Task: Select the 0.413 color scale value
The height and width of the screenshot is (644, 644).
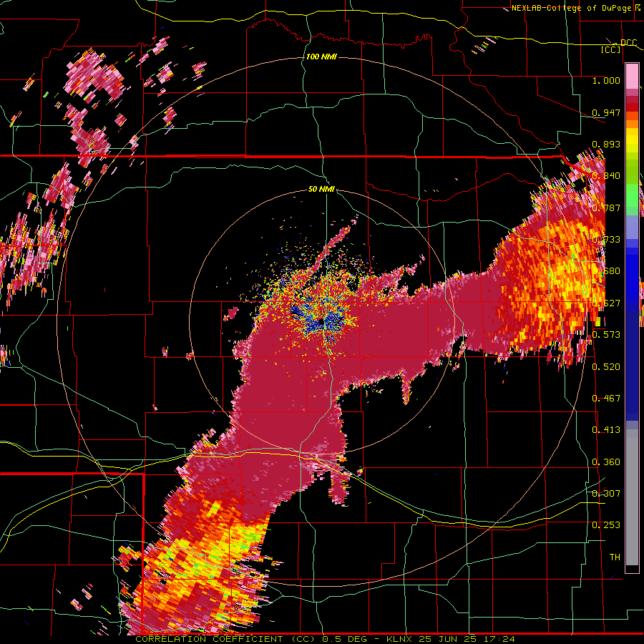Action: 606,429
